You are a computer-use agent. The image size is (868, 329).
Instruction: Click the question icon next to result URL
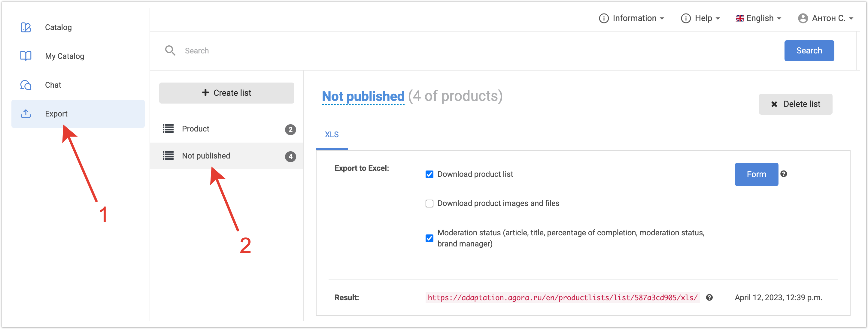[709, 297]
